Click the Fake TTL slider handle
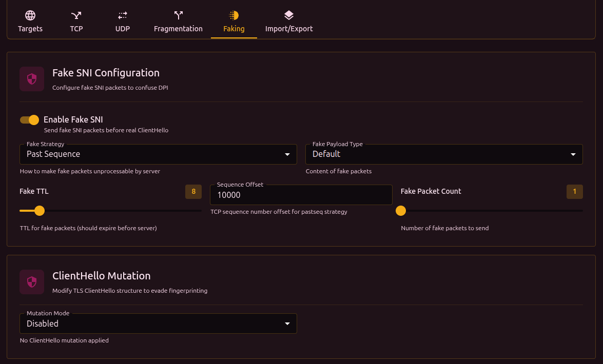 (39, 211)
